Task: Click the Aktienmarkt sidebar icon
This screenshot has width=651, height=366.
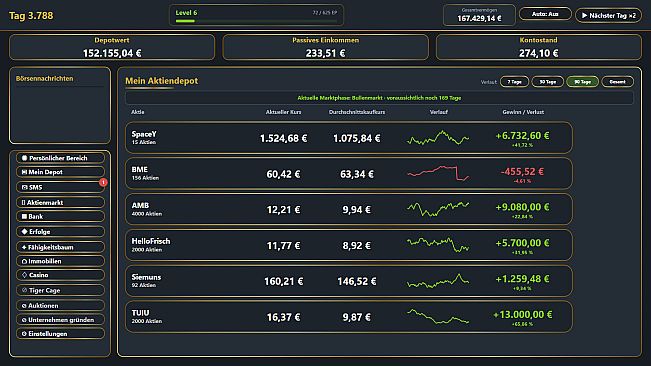Action: pos(23,203)
